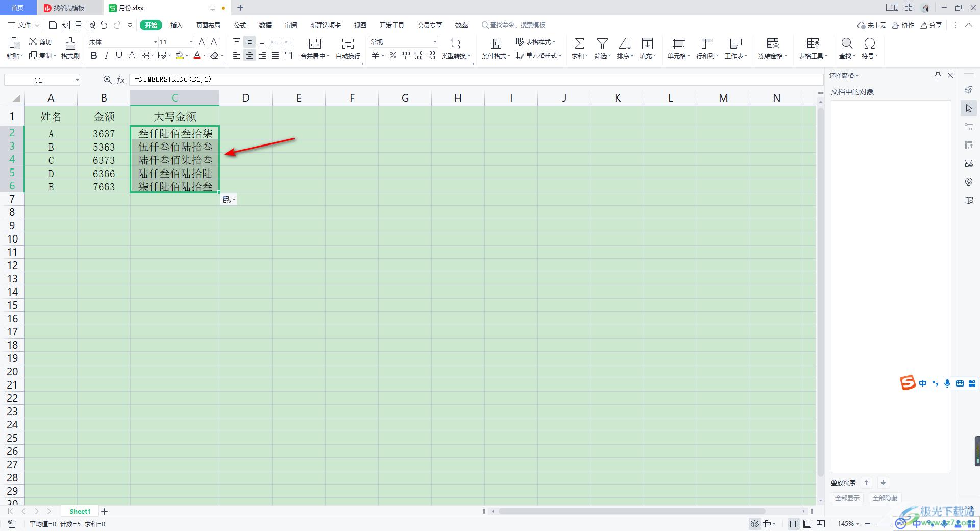Switch to the Data (数据) tab
This screenshot has height=531, width=980.
pos(265,25)
